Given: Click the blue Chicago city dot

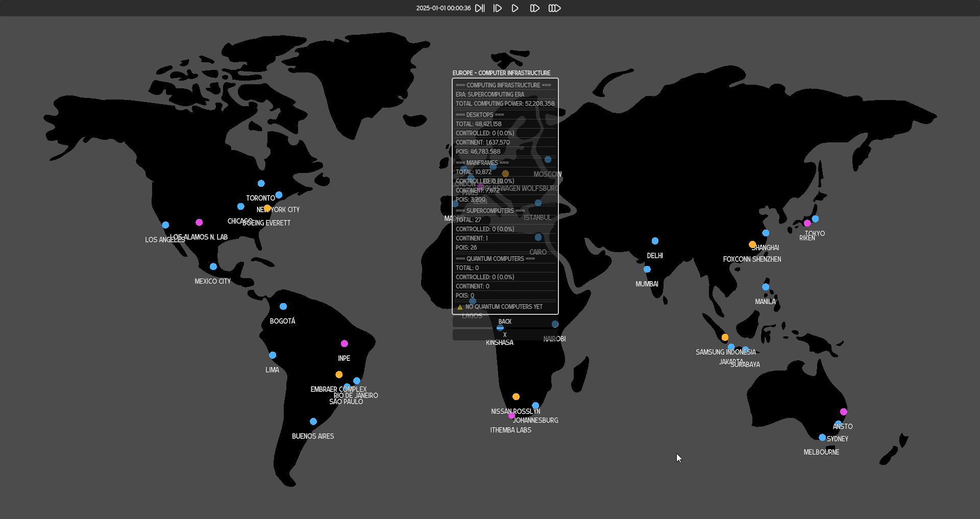Looking at the screenshot, I should click(241, 207).
